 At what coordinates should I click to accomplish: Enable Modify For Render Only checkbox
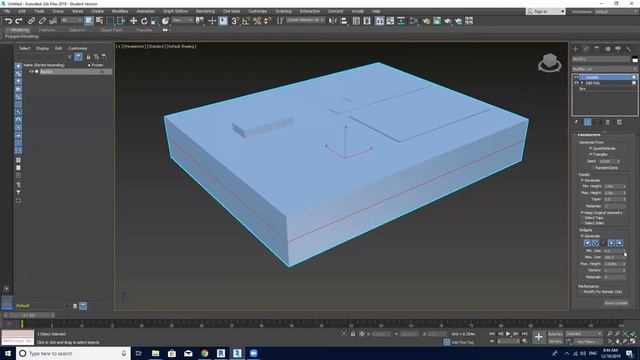[x=582, y=292]
